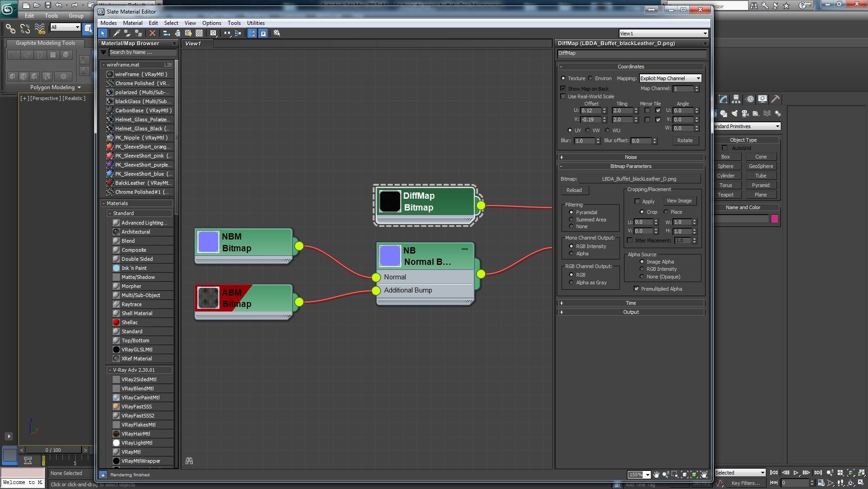Activate the Select Tool arrow in Slate toolbar
Screen dimensions: 868x489
coord(103,33)
